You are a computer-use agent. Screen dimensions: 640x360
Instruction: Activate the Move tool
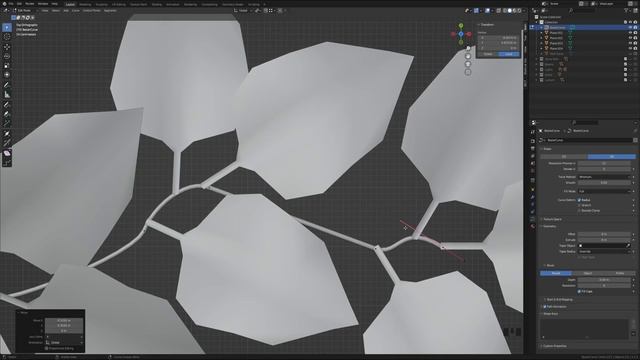coord(7,47)
